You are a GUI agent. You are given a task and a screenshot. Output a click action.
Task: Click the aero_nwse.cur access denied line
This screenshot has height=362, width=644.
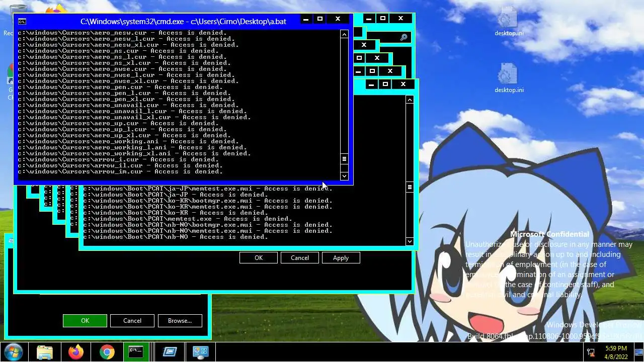(x=122, y=69)
